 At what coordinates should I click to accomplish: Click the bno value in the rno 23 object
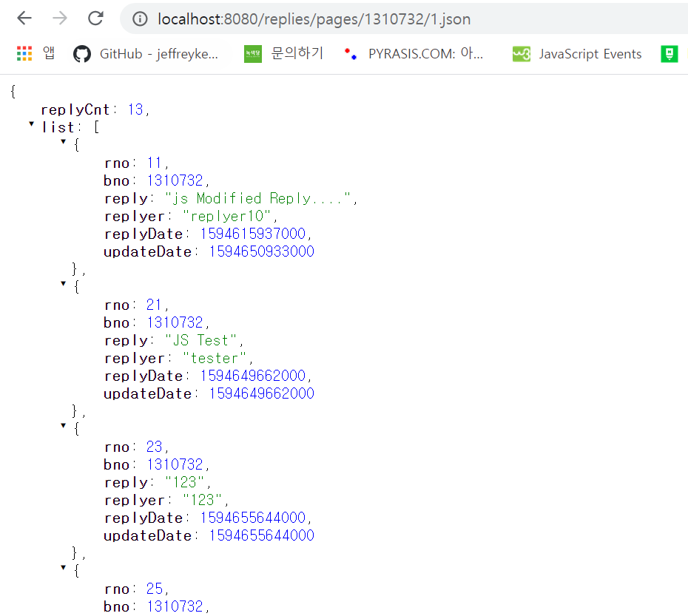pos(175,464)
